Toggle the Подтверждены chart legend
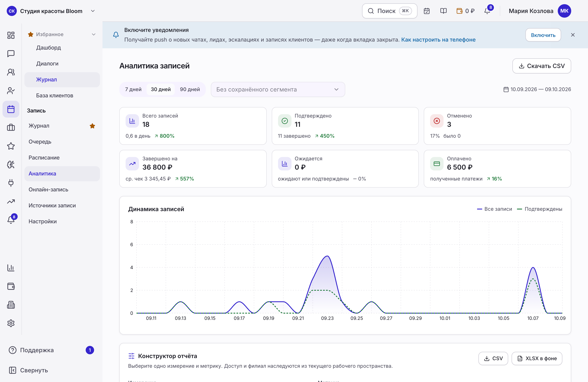Viewport: 588px width, 382px height. click(x=539, y=209)
